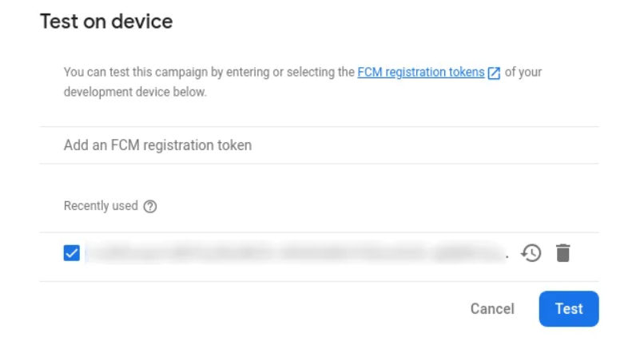Click the 'development device below' description text
Screen dimensions: 644x341
(x=135, y=92)
